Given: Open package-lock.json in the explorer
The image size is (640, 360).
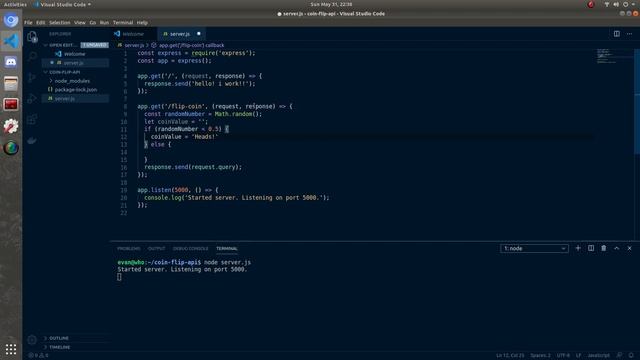Looking at the screenshot, I should [76, 89].
